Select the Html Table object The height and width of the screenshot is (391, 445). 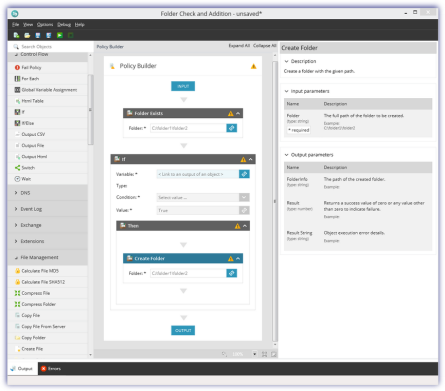(x=48, y=101)
